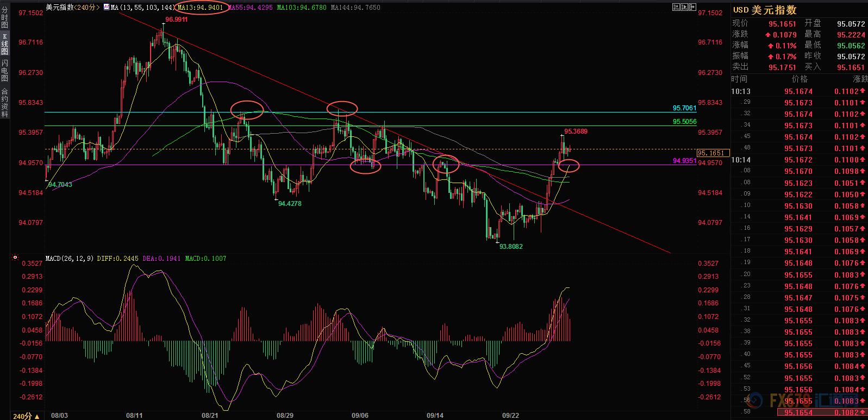Open the 闪电图 sidebar tab
This screenshot has height=420, width=868.
[5, 71]
